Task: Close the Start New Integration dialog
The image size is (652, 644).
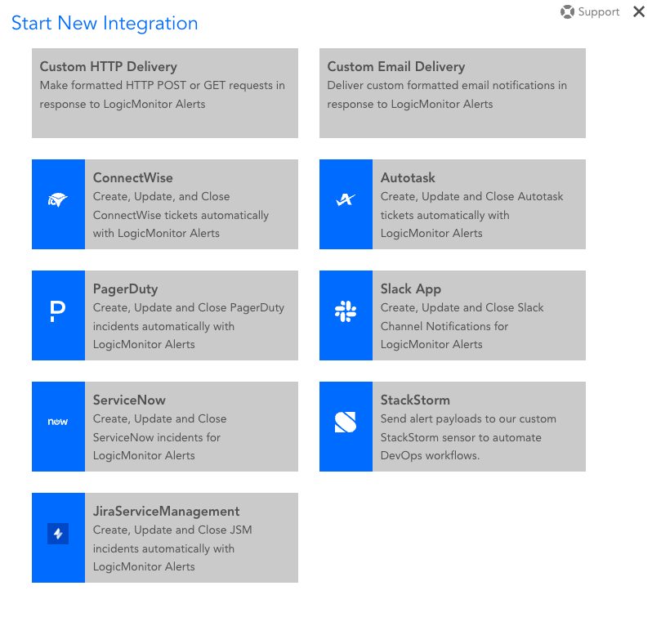Action: click(639, 11)
